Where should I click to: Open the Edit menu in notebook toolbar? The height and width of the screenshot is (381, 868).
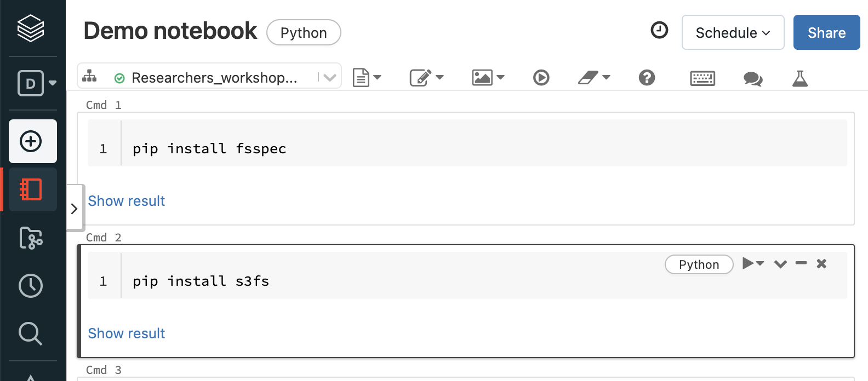click(426, 78)
